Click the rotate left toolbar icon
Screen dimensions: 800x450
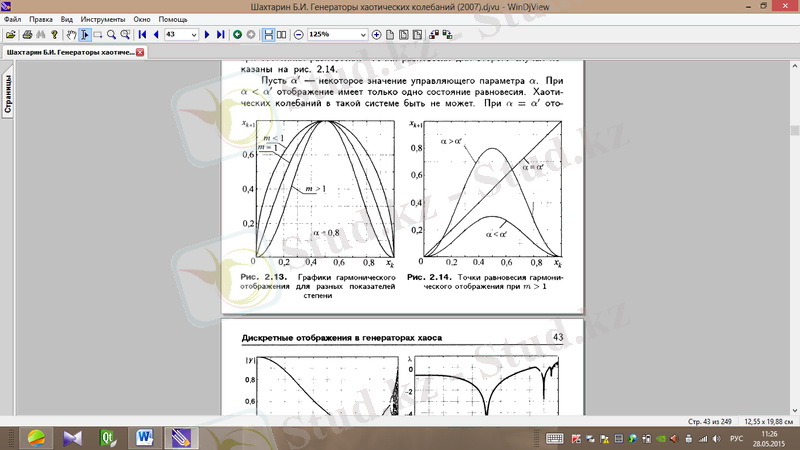point(434,35)
